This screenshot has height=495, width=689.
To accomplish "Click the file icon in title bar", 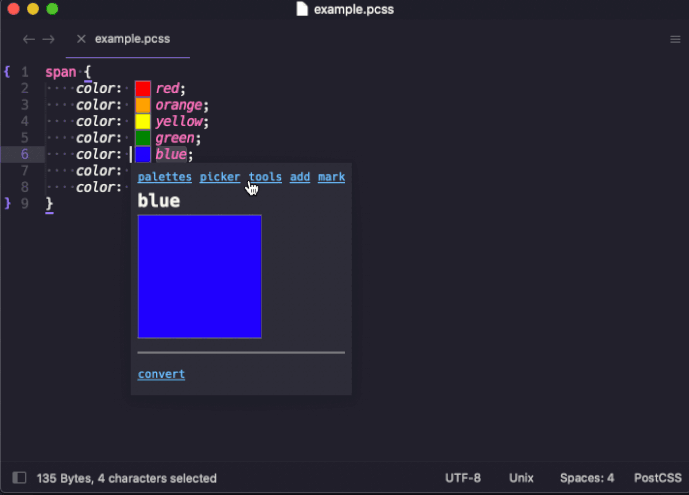I will [x=302, y=9].
